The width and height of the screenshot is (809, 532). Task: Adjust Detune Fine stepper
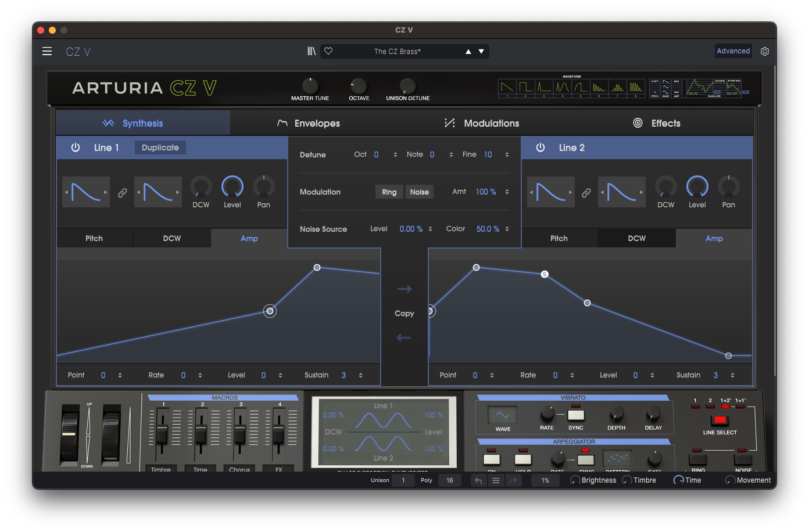pos(507,154)
